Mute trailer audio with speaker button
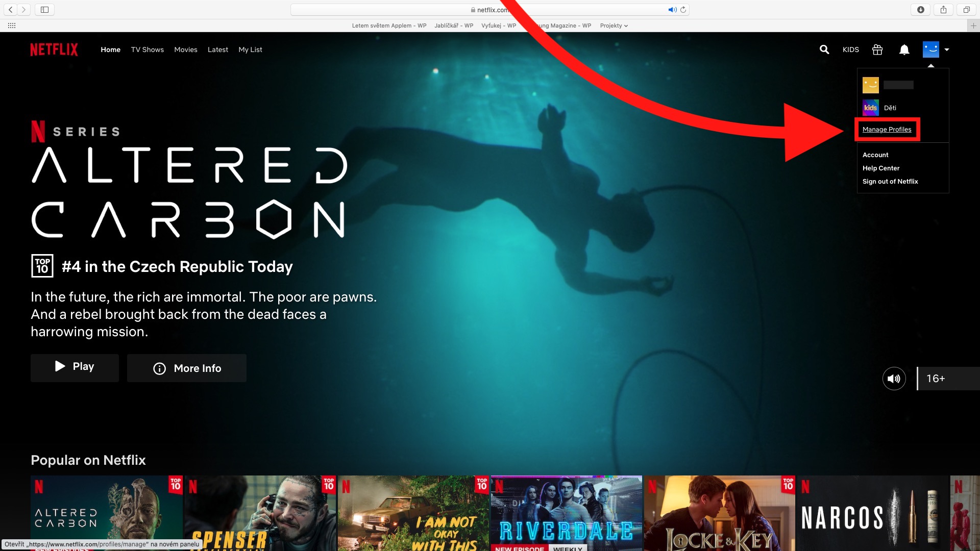 point(894,379)
